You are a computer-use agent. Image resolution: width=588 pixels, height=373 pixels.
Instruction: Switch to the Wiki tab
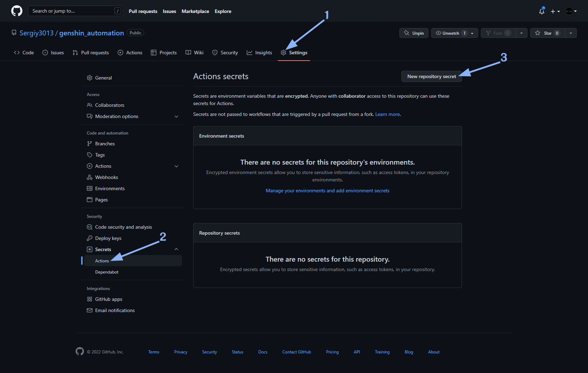[x=195, y=53]
